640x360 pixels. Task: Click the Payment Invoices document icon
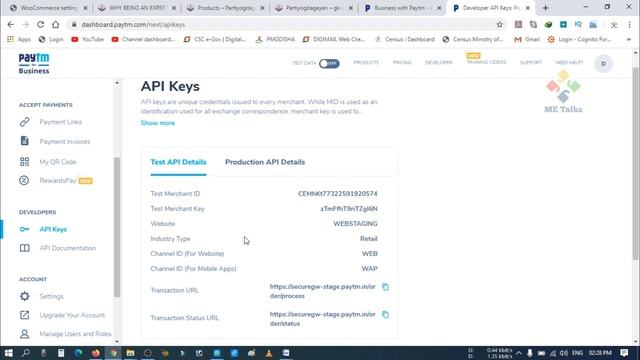click(x=24, y=141)
